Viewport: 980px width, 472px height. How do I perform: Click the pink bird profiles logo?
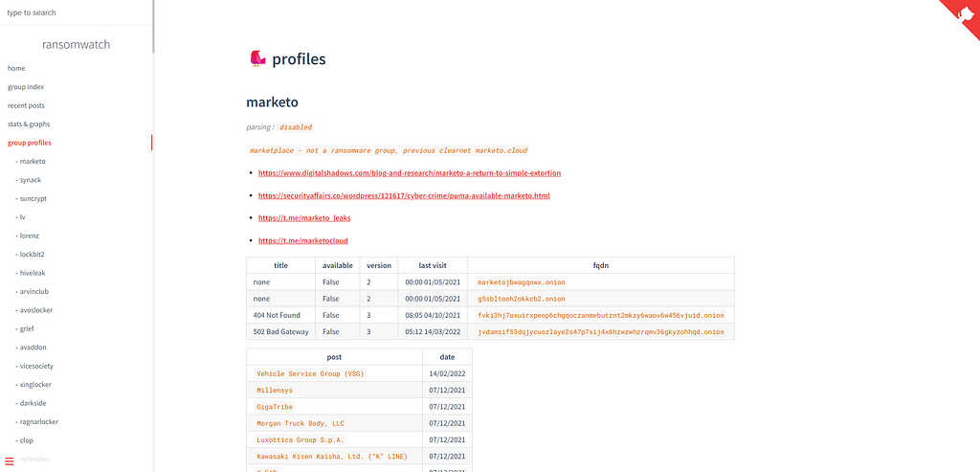tap(256, 58)
